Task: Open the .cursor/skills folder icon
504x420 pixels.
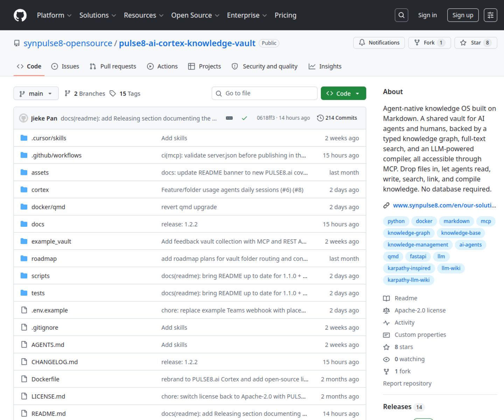Action: tap(24, 138)
